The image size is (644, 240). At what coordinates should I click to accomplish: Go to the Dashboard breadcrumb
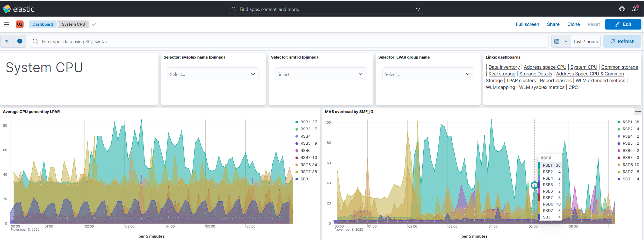pyautogui.click(x=42, y=24)
